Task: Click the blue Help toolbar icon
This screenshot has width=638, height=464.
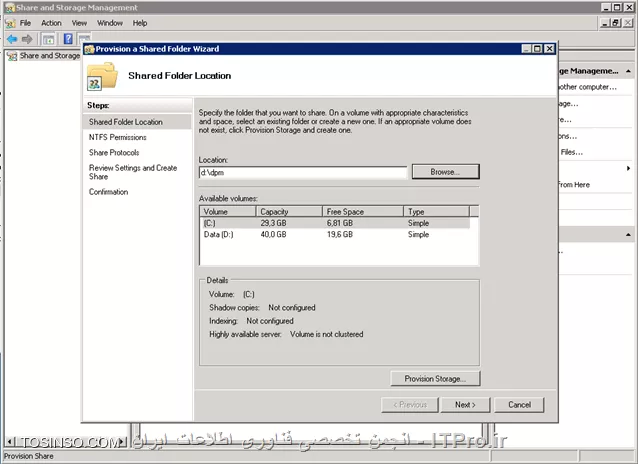Action: (x=68, y=39)
